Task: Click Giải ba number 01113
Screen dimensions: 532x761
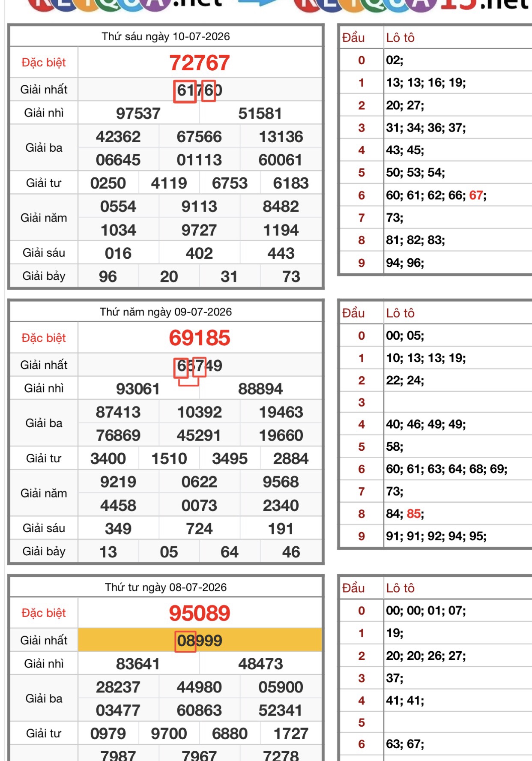Action: pyautogui.click(x=200, y=160)
